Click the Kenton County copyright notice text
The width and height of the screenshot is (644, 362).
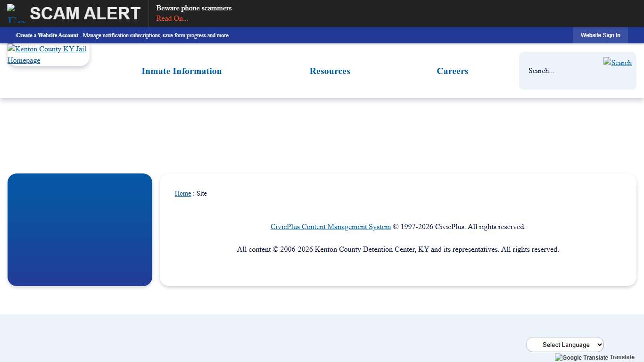[x=398, y=249]
